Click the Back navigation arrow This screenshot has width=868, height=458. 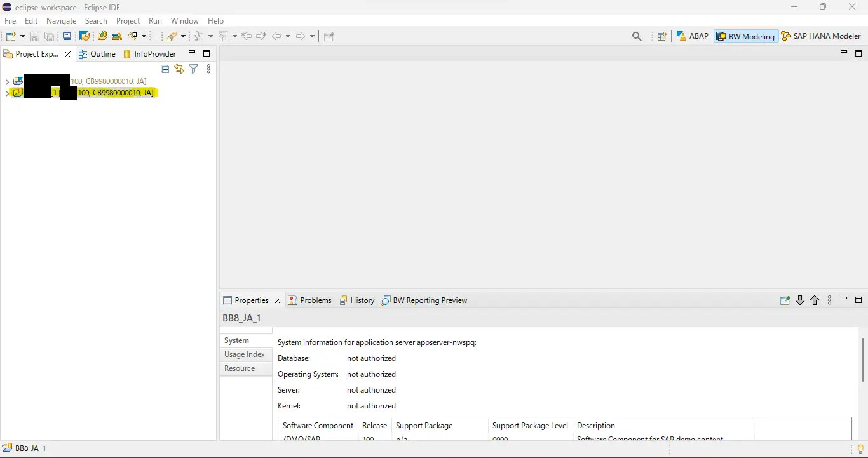coord(276,36)
